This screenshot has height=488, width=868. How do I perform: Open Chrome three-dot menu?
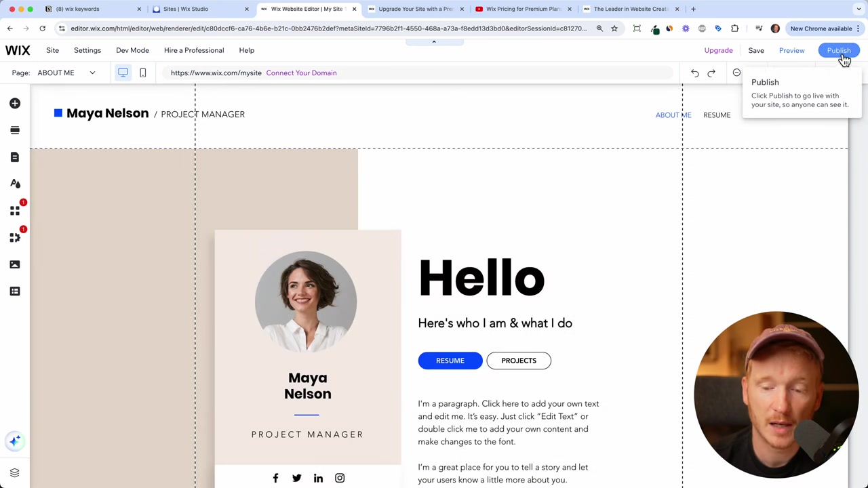click(x=858, y=28)
